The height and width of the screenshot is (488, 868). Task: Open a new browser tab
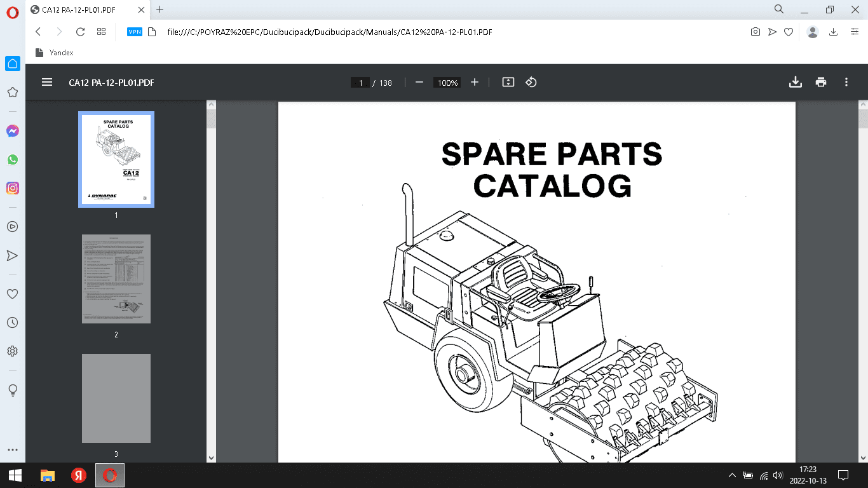[x=159, y=10]
